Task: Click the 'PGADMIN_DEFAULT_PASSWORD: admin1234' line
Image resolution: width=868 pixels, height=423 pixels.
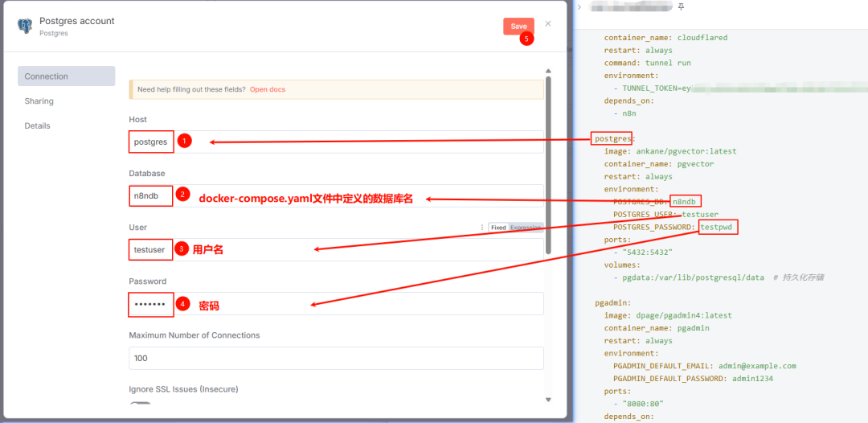Action: 693,379
